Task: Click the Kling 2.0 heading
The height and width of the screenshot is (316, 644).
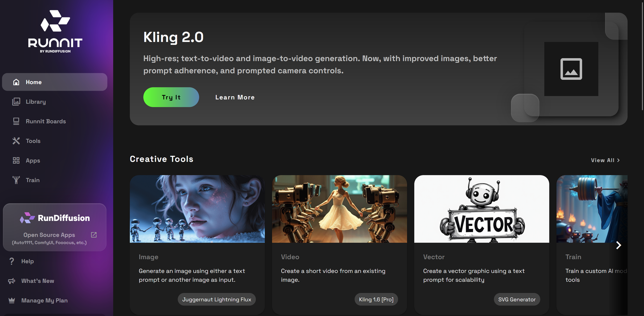Action: (x=173, y=37)
